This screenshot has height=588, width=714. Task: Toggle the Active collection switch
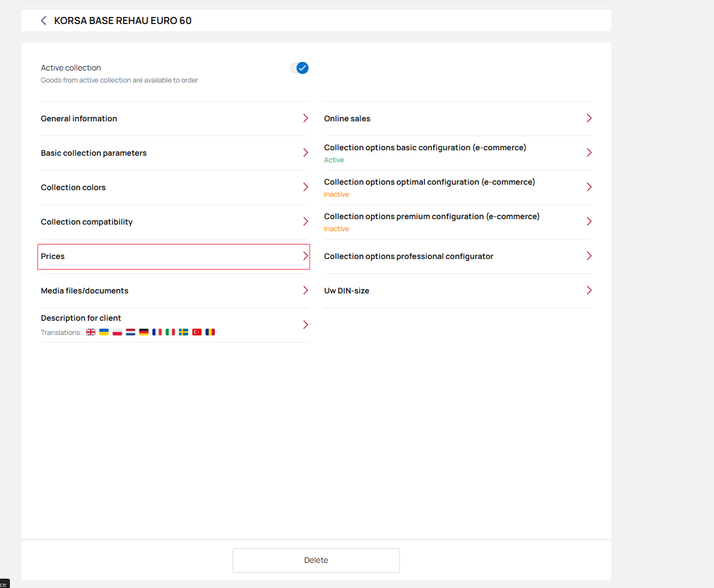(x=299, y=68)
